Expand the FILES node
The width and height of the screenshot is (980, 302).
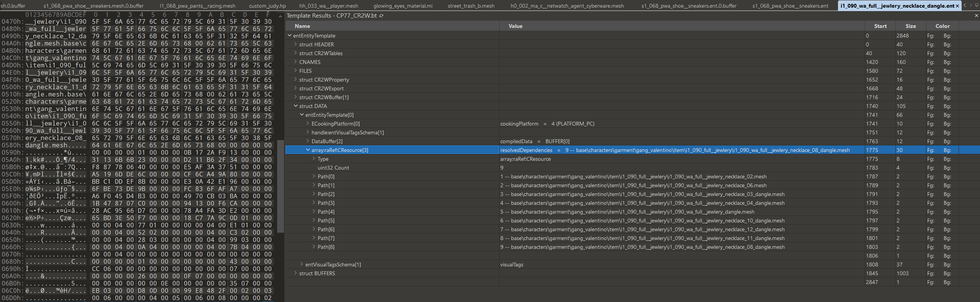(x=296, y=71)
